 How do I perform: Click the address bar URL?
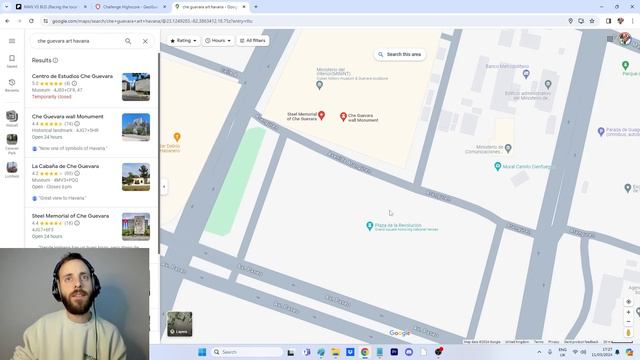152,21
